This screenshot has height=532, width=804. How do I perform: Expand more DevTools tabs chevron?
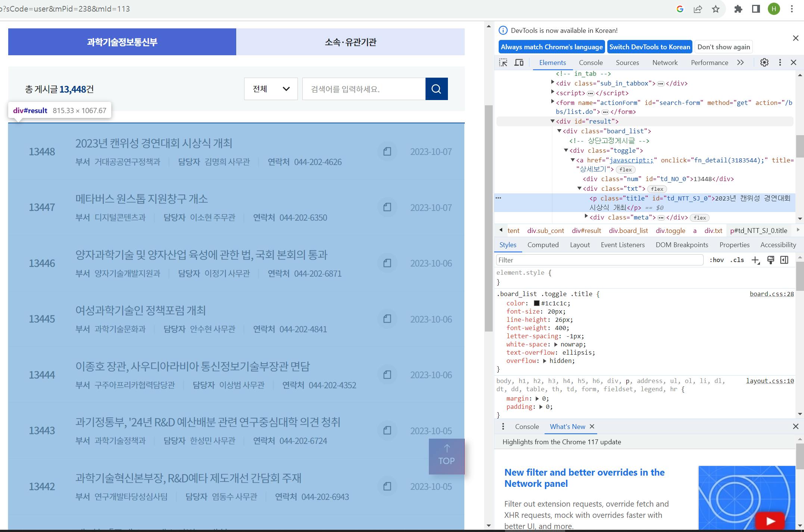(x=741, y=63)
